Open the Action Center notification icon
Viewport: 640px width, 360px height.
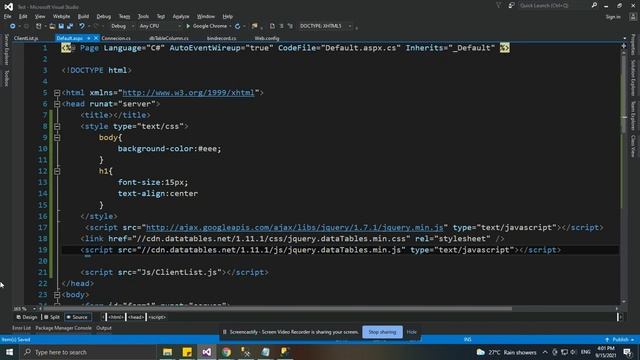pos(628,352)
